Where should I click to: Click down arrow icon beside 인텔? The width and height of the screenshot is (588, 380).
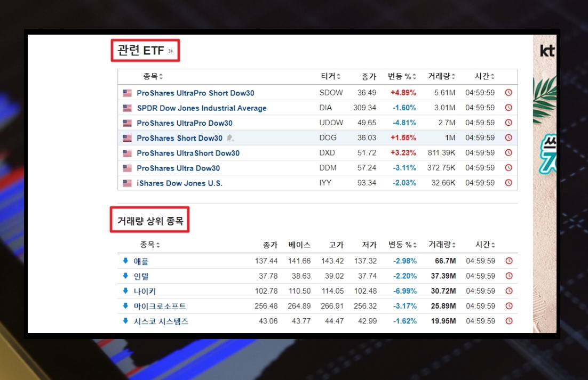click(x=125, y=276)
